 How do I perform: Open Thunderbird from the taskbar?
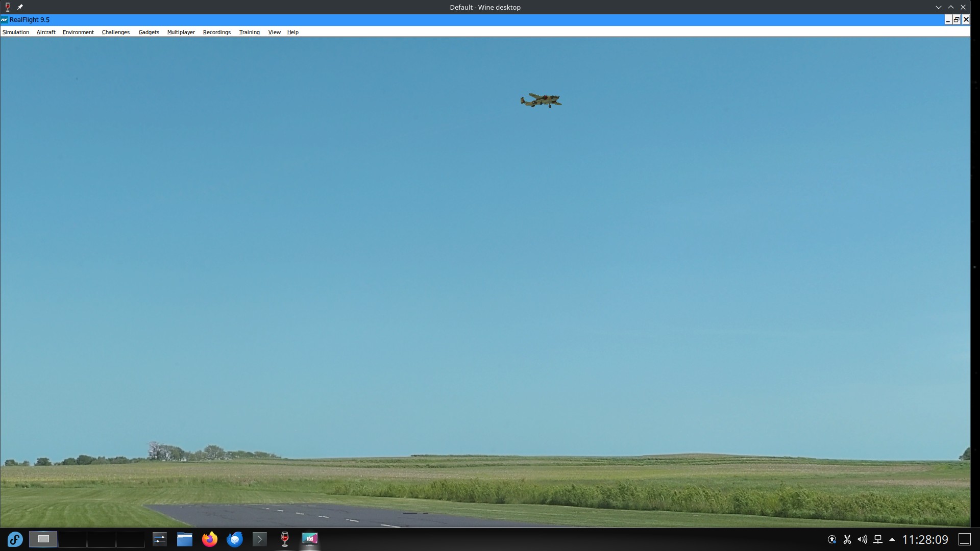coord(234,539)
